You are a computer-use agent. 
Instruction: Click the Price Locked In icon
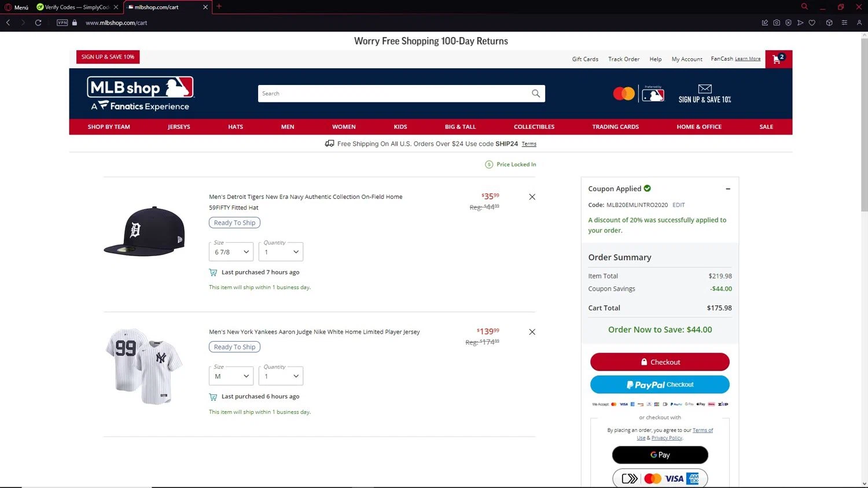coord(489,164)
